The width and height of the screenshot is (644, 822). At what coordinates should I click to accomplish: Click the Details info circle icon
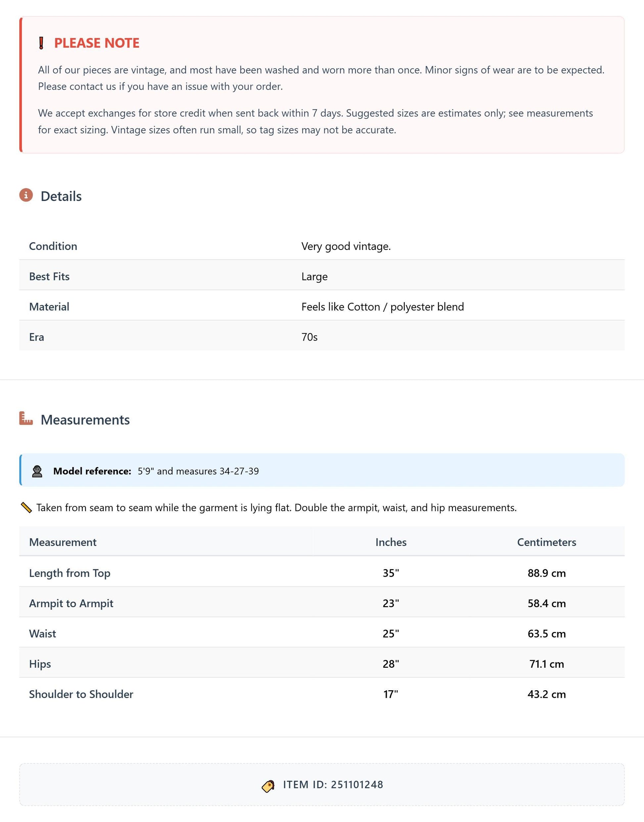(x=26, y=195)
